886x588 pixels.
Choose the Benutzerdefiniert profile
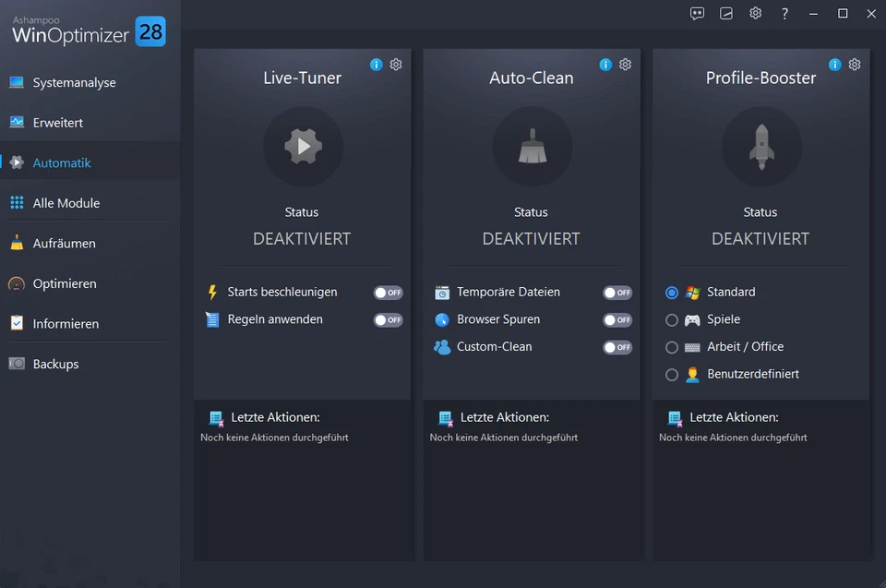[x=674, y=375]
